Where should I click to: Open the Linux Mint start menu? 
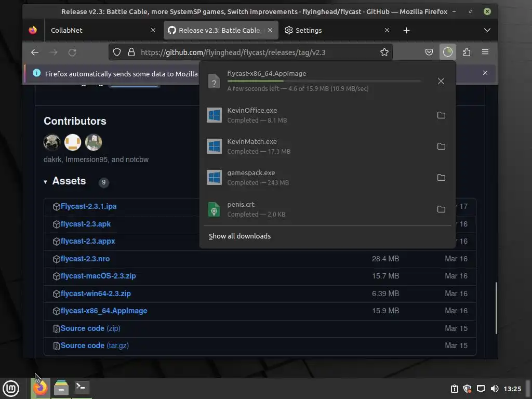click(11, 389)
